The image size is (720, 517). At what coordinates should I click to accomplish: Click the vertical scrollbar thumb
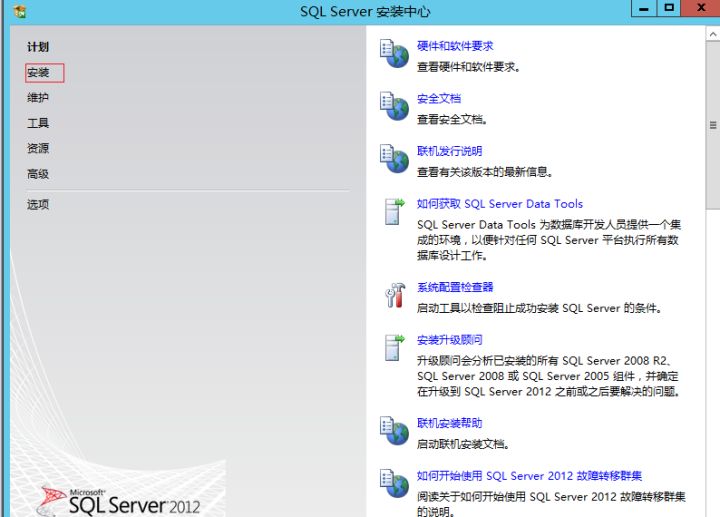point(713,125)
